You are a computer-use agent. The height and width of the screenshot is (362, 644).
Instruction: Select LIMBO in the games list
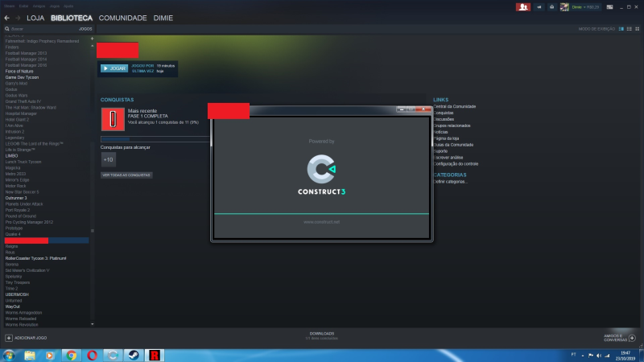pos(11,156)
